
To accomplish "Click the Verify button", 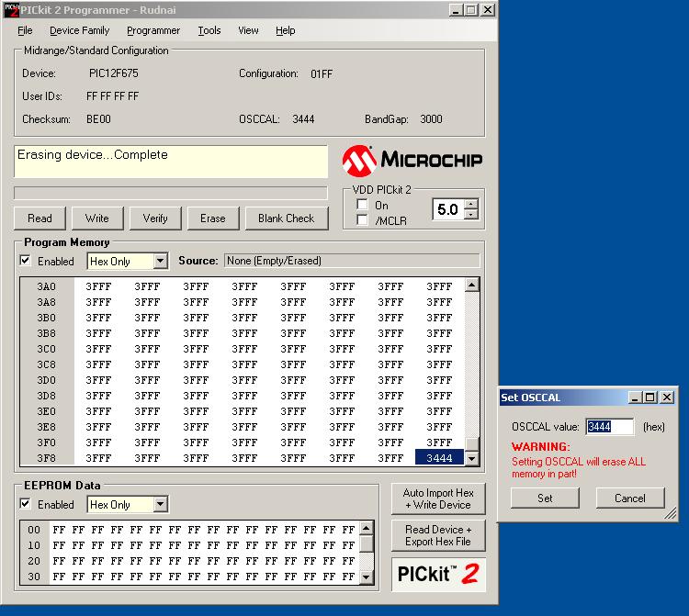I will 155,218.
